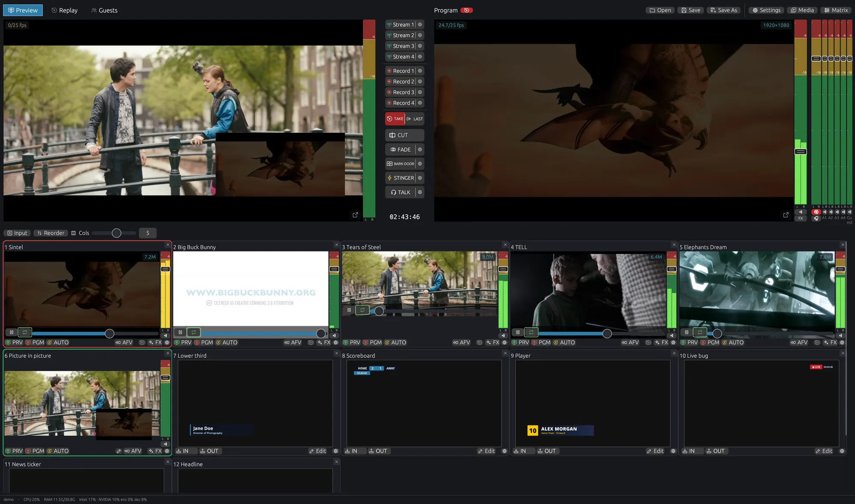Click the Cols slider handle
Image resolution: width=855 pixels, height=504 pixels.
click(116, 233)
